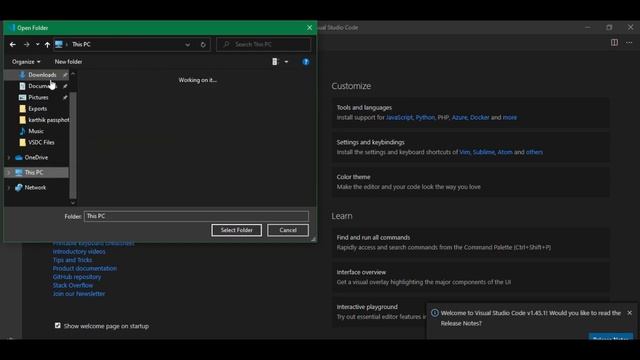Show more tools and languages
This screenshot has height=360, width=640.
(x=509, y=118)
